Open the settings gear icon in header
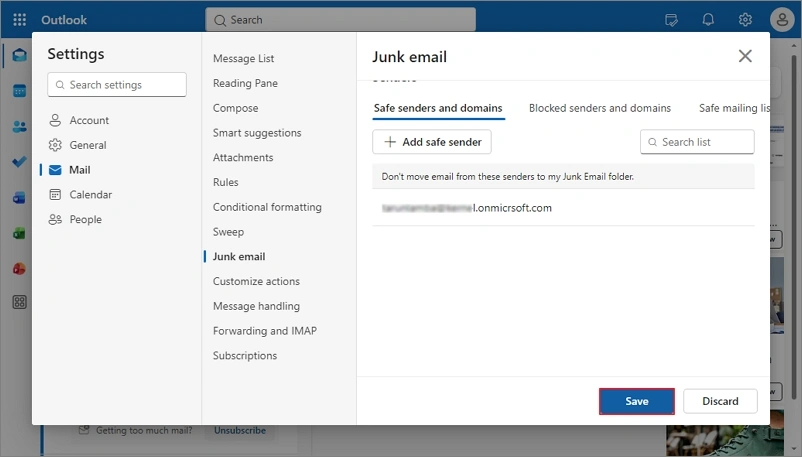This screenshot has width=802, height=457. coord(745,20)
